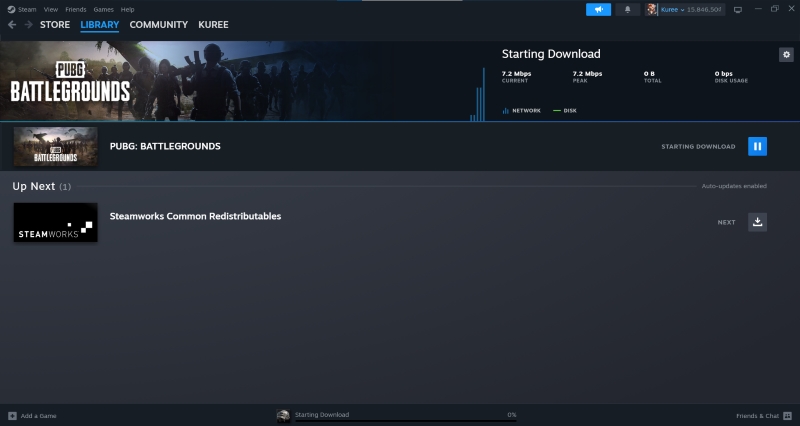
Task: Click the bottom download progress bar
Action: coord(406,421)
